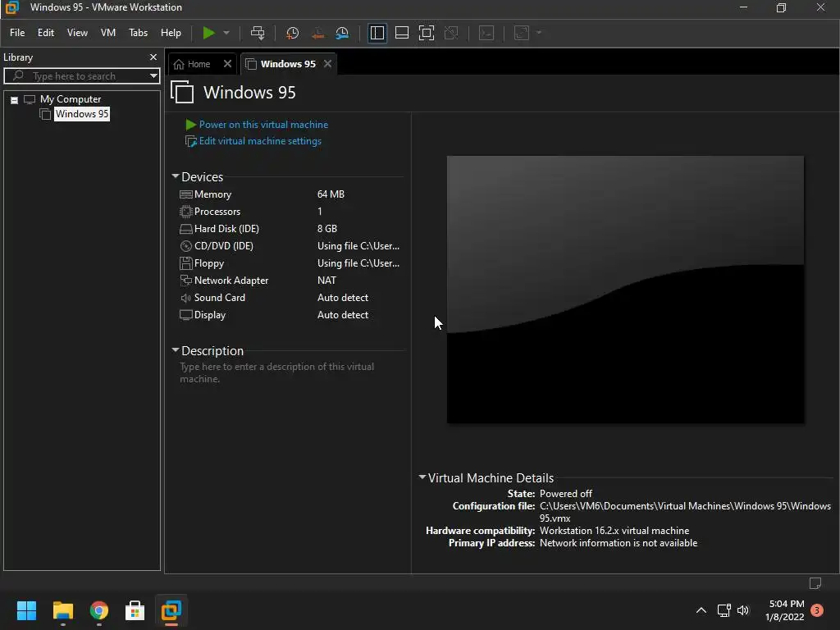Viewport: 840px width, 630px height.
Task: Click the VMware Workstation taskbar icon
Action: click(x=171, y=610)
